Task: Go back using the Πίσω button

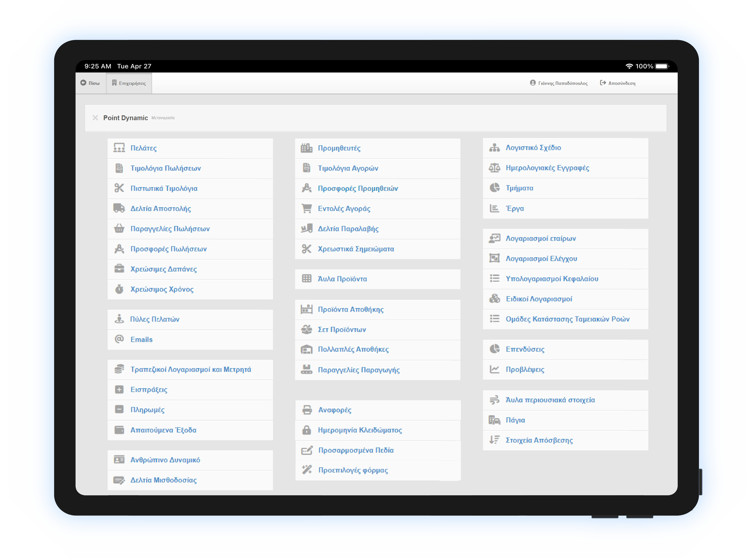Action: (x=90, y=83)
